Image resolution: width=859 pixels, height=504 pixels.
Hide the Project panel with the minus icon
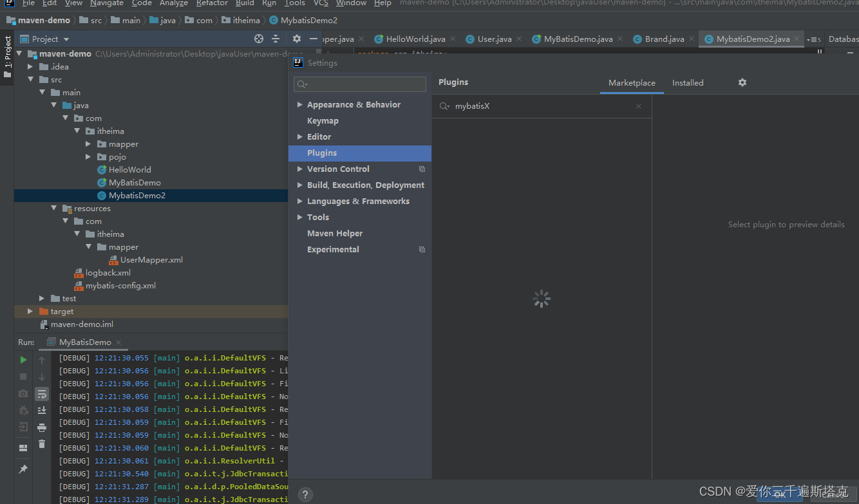pyautogui.click(x=314, y=39)
